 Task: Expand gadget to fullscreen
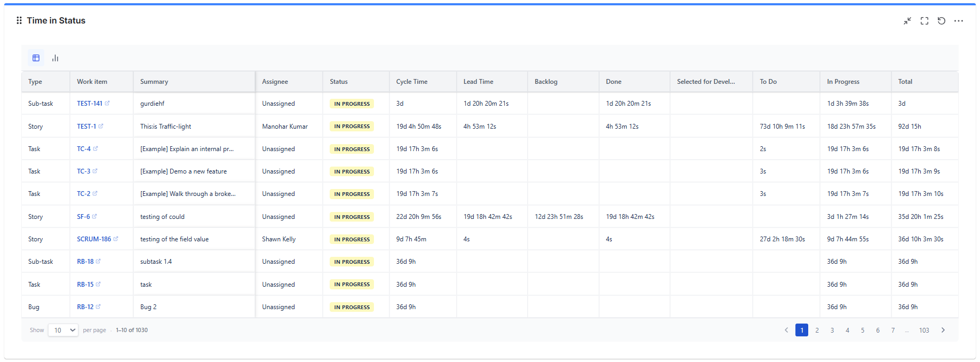coord(925,21)
